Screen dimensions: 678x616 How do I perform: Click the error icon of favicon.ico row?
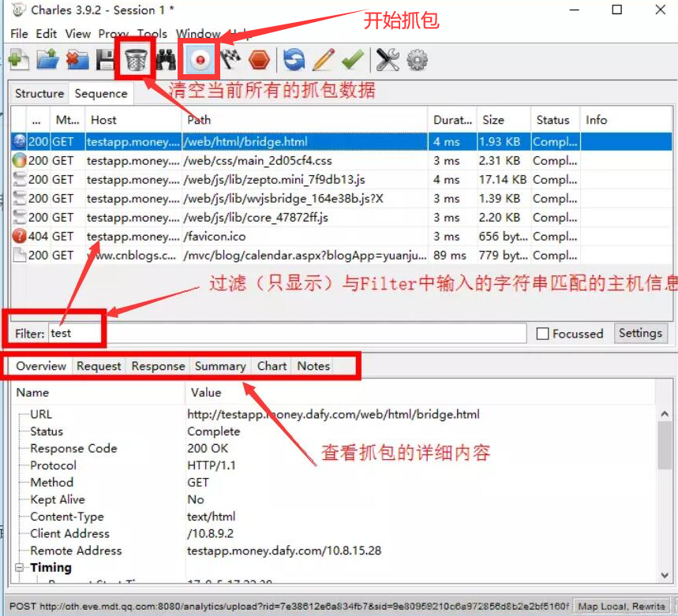[x=20, y=236]
